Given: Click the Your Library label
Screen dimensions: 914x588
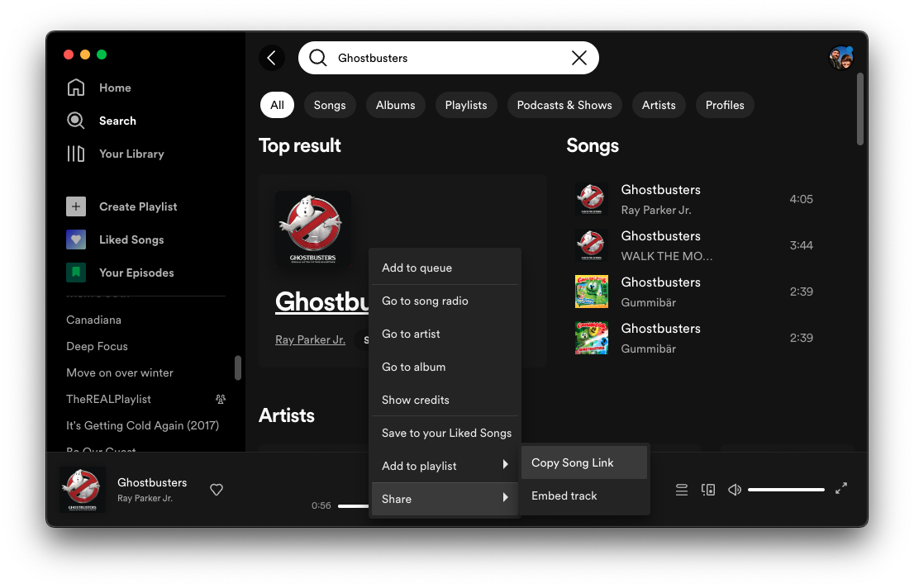Looking at the screenshot, I should coord(131,154).
